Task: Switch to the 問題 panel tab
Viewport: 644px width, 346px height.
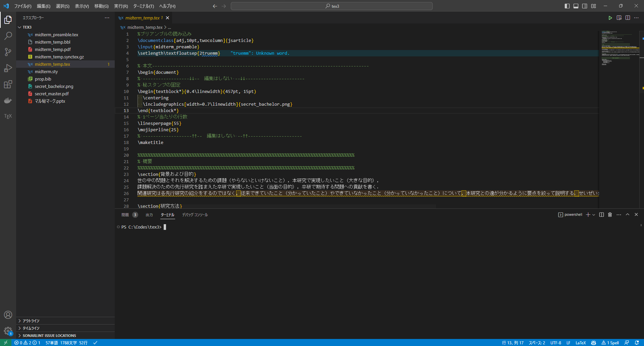Action: [x=125, y=215]
